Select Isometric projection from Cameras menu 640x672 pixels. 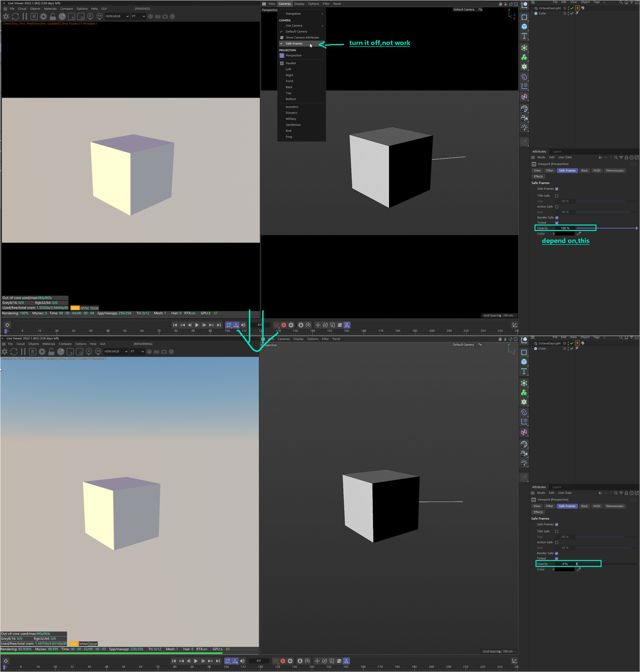click(292, 107)
